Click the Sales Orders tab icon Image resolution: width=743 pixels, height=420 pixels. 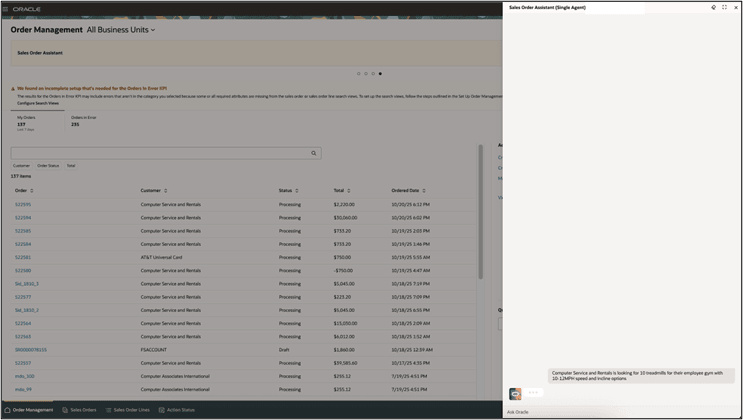pyautogui.click(x=65, y=410)
